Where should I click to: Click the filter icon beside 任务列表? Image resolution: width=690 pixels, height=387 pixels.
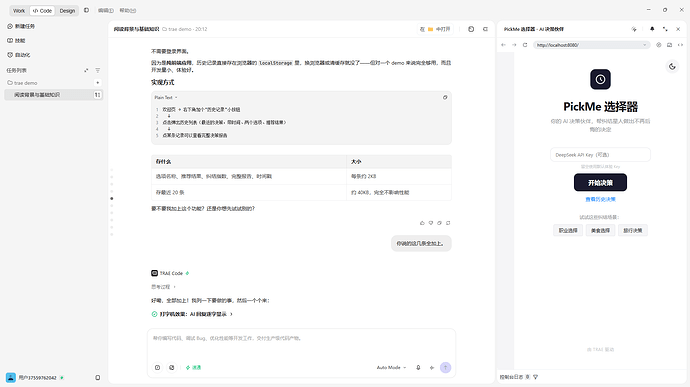pyautogui.click(x=98, y=70)
